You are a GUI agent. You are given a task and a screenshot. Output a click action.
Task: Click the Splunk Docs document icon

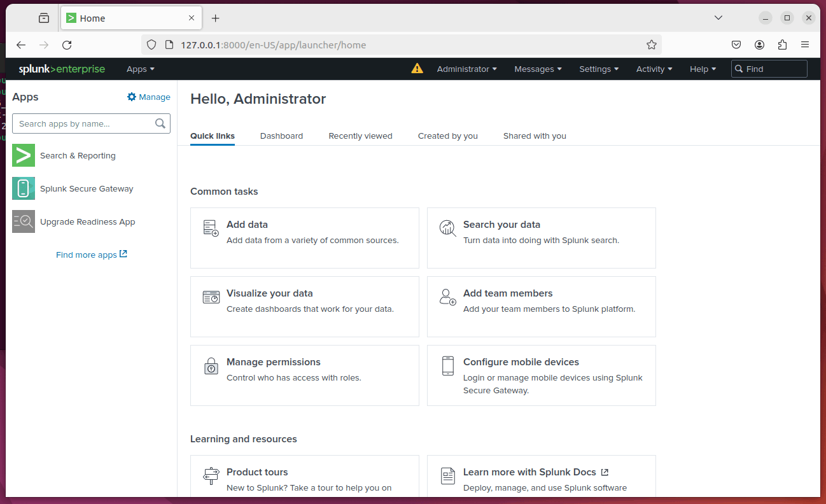coord(447,475)
